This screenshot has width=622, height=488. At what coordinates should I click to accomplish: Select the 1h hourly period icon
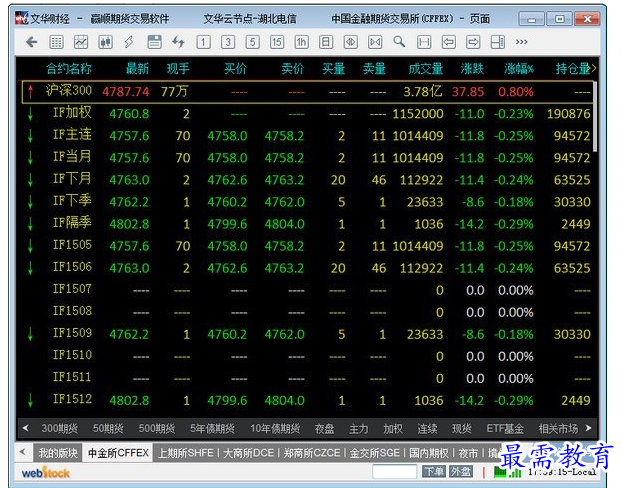click(x=301, y=42)
